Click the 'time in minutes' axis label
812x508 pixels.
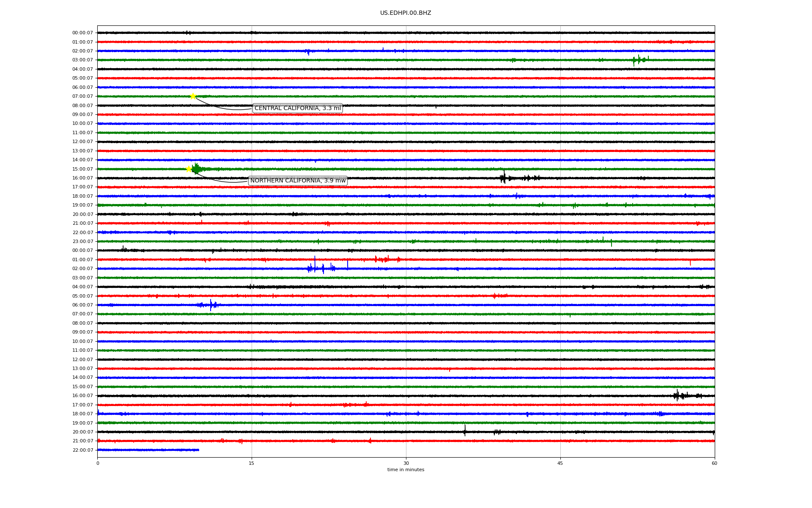click(405, 470)
